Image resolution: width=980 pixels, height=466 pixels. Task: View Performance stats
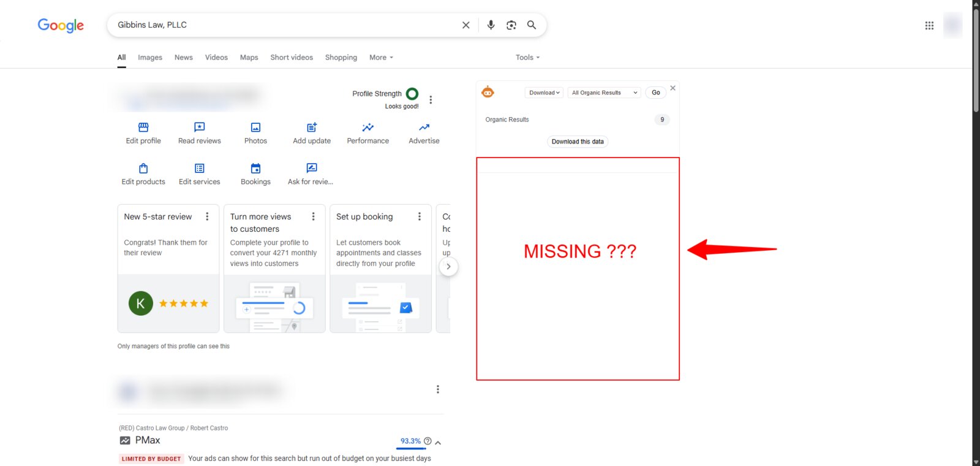tap(368, 133)
